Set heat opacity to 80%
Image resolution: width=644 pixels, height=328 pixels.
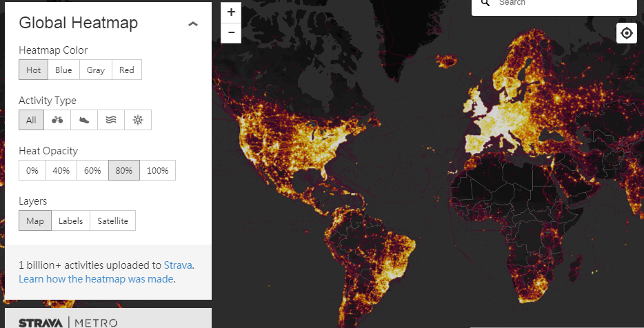(x=124, y=170)
